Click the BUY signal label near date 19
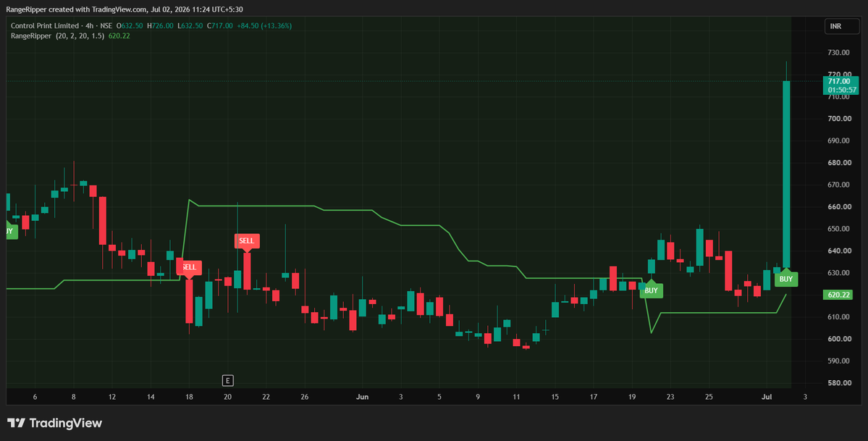868x441 pixels. 651,290
